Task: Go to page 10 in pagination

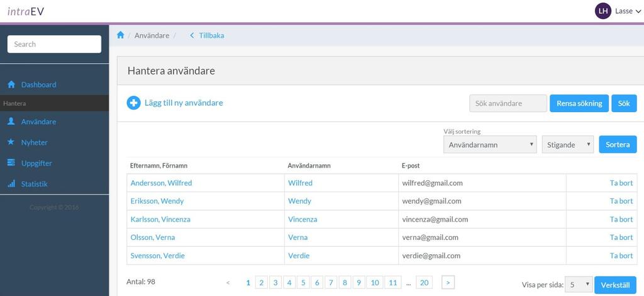Action: (375, 282)
